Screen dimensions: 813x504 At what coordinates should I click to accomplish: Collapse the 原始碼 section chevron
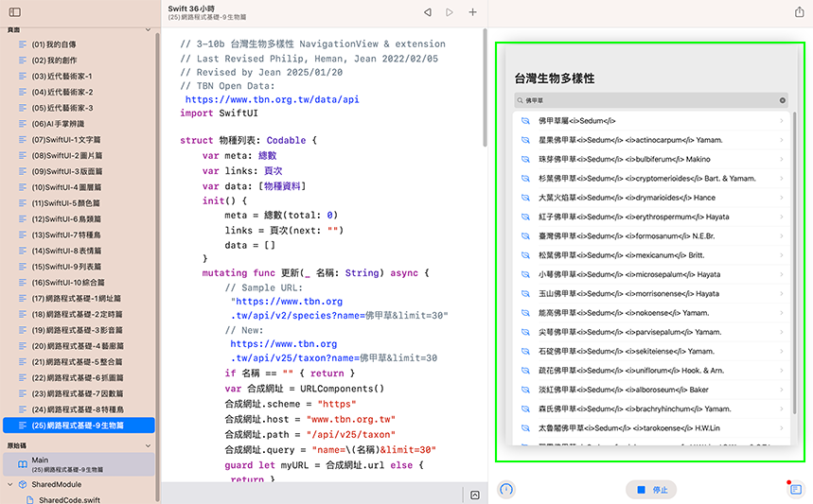pos(148,444)
